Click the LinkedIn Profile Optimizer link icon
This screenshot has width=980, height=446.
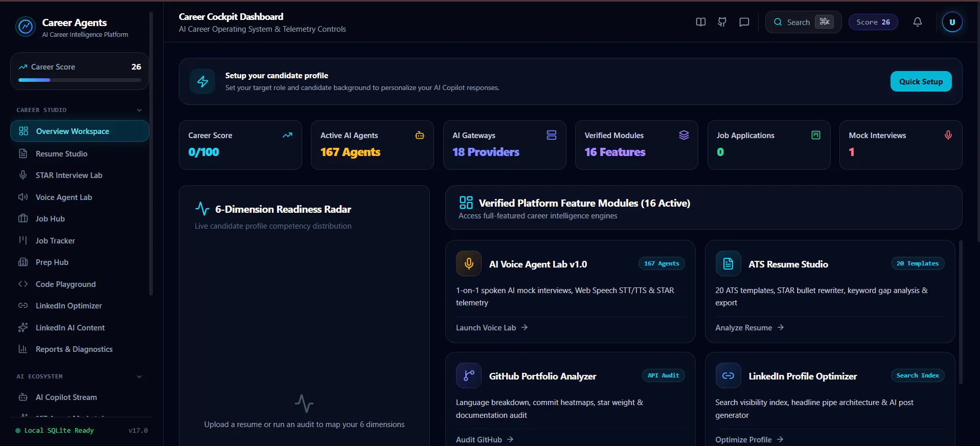tap(728, 375)
